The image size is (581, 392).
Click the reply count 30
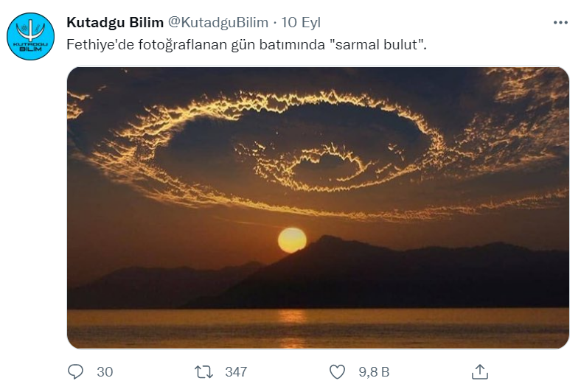105,371
